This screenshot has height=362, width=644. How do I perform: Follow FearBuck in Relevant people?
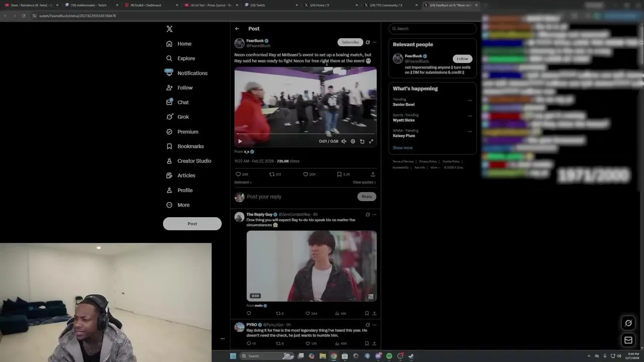click(462, 59)
